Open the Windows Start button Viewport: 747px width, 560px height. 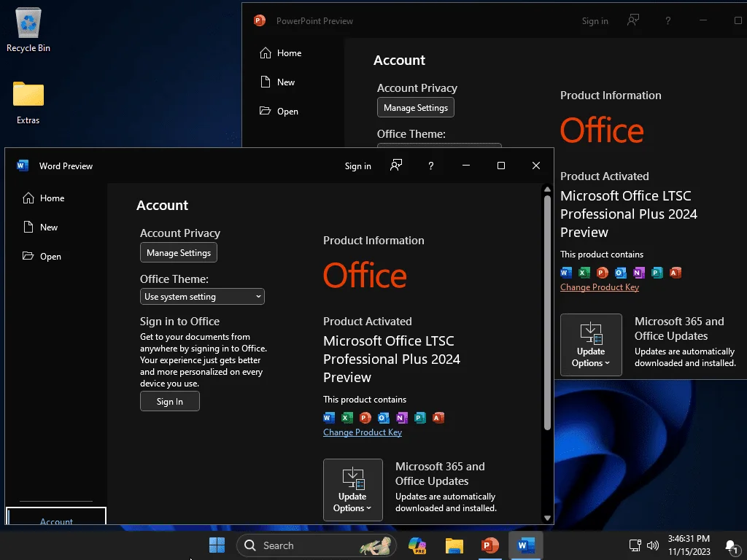point(217,545)
